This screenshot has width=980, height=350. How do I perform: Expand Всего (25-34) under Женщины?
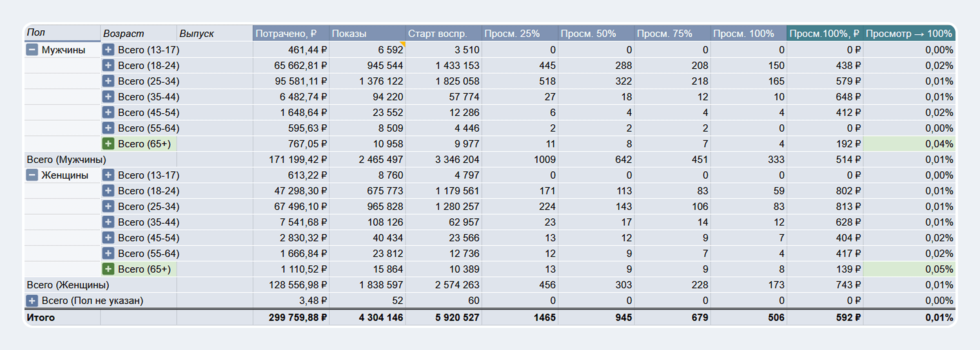point(108,206)
